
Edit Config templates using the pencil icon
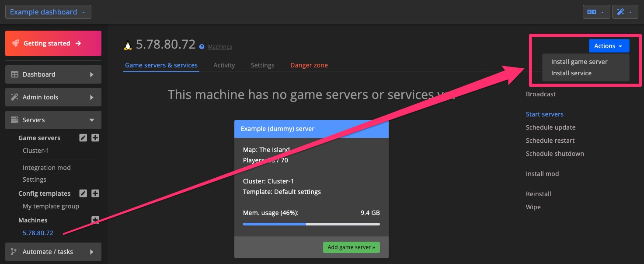83,193
